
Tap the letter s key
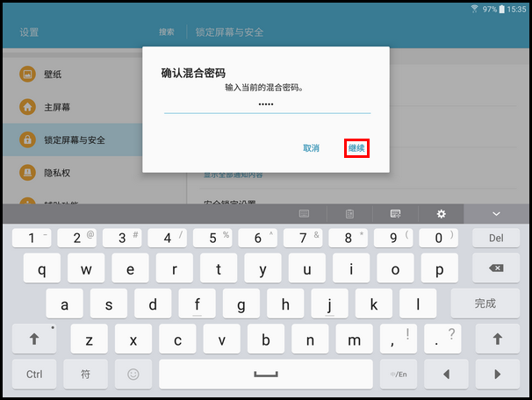pyautogui.click(x=109, y=304)
